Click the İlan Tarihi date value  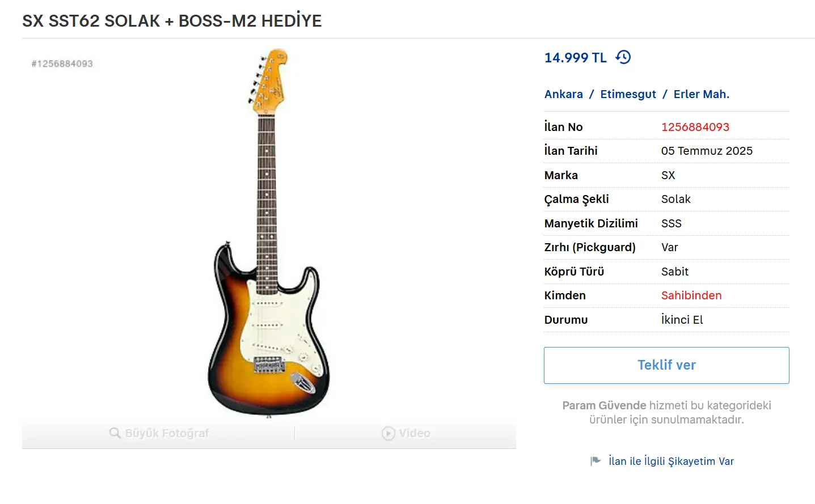pos(707,151)
